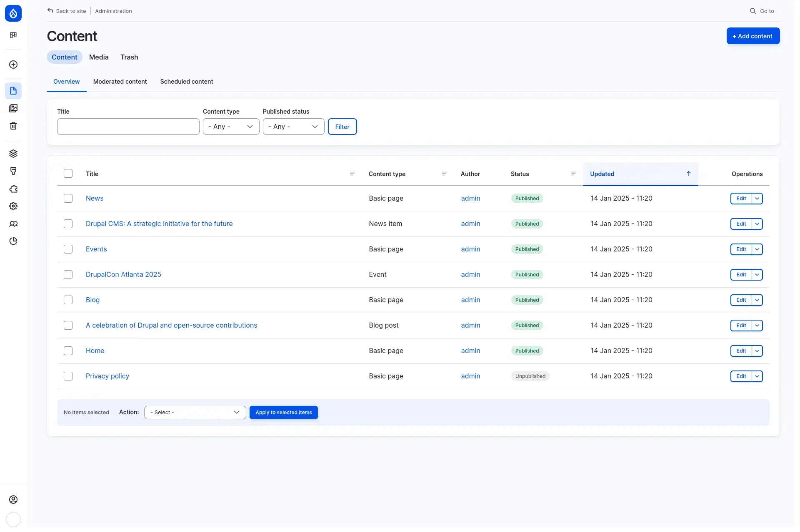Open the Media library image icon
Image resolution: width=800 pixels, height=532 pixels.
pos(13,108)
